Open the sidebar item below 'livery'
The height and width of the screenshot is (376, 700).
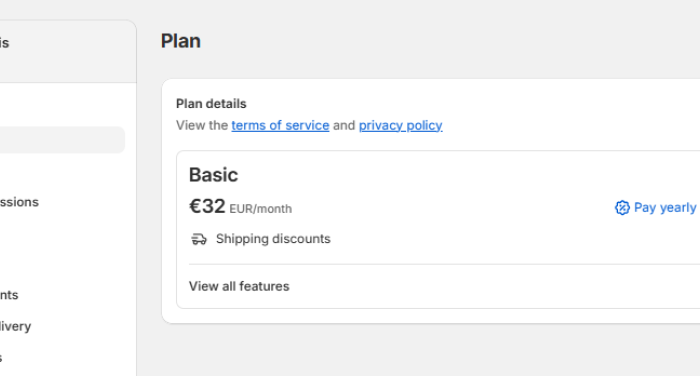1,358
